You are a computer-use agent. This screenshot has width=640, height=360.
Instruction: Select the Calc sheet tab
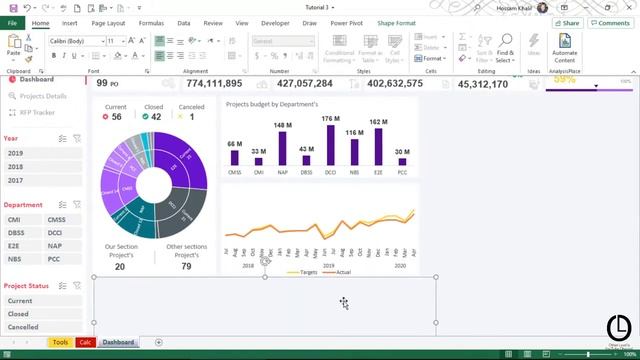tap(85, 342)
